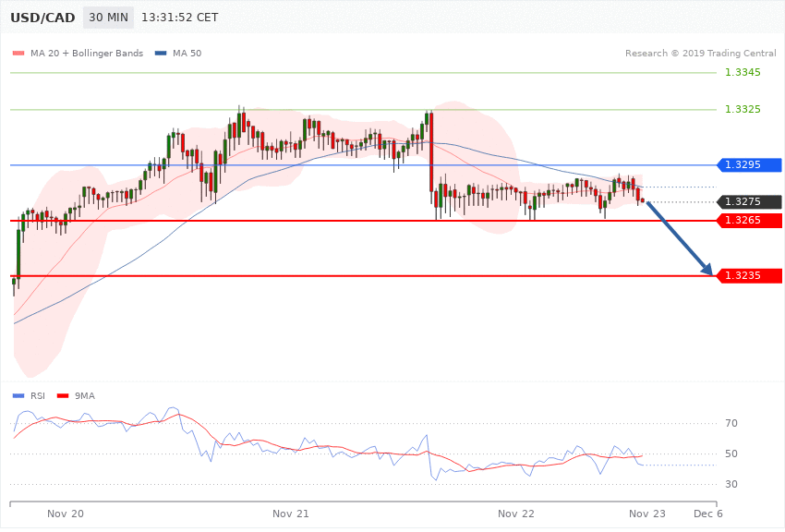Click the red 1.3265 support price tag
Viewport: 785px width, 532px height.
[x=750, y=220]
